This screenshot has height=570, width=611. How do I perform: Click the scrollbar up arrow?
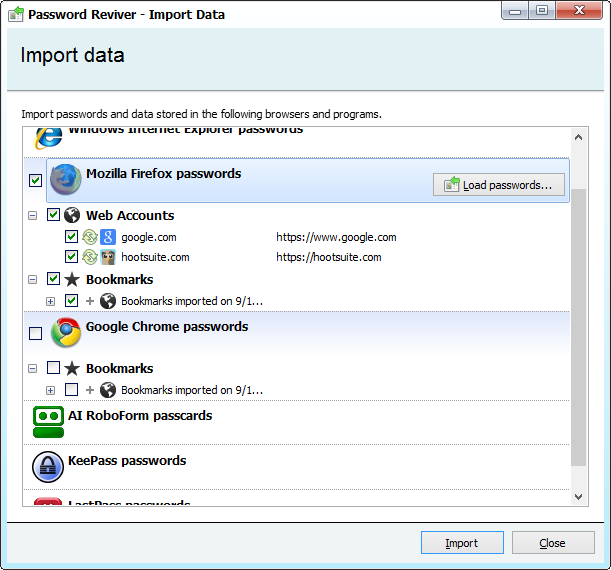(x=579, y=137)
